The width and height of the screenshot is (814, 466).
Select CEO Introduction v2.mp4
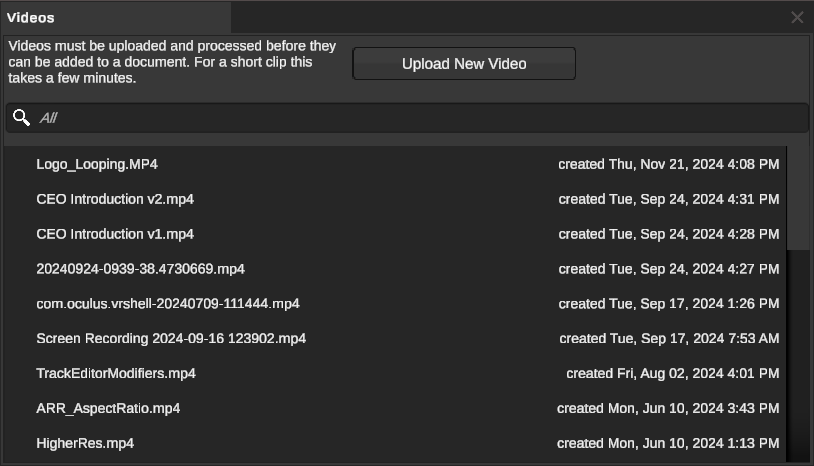pos(115,199)
